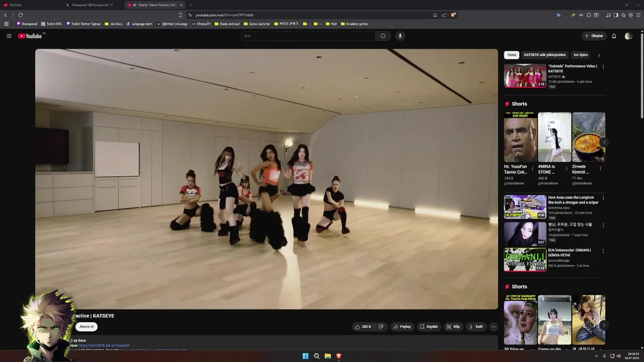The width and height of the screenshot is (644, 362).
Task: Open the Emulator games bookmark folder
Action: coord(354,24)
